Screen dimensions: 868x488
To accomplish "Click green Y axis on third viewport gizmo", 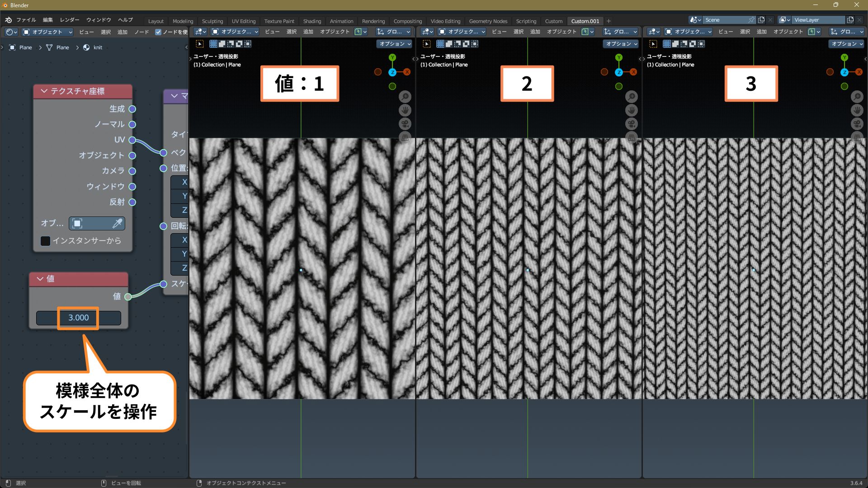I will click(844, 57).
